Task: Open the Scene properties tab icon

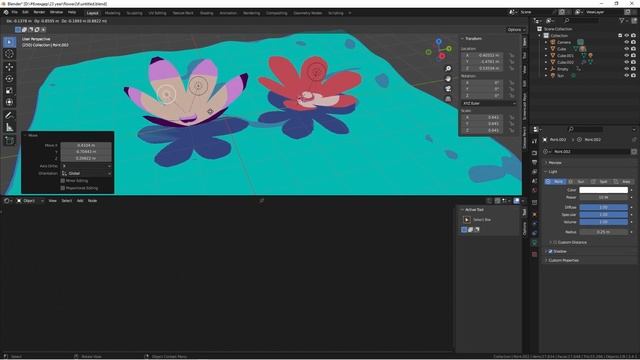Action: [x=534, y=181]
